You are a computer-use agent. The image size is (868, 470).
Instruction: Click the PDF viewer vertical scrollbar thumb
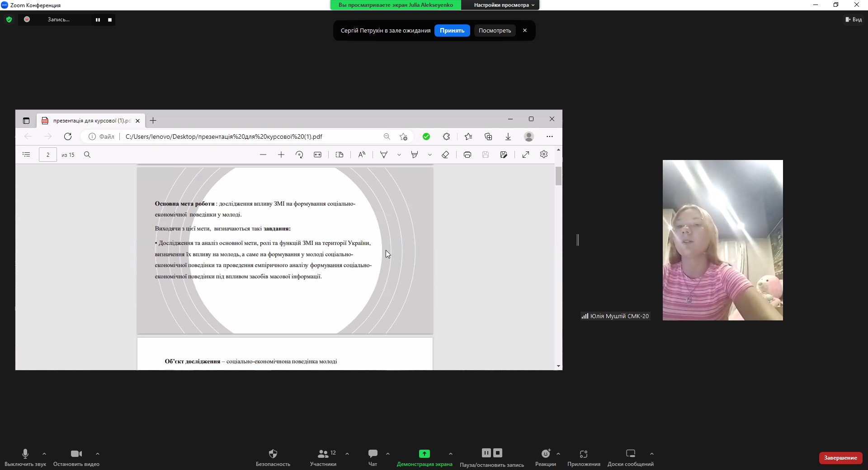[559, 176]
